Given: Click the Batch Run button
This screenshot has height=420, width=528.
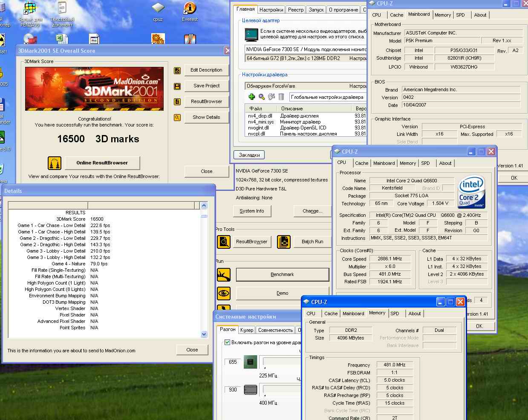Looking at the screenshot, I should 312,242.
